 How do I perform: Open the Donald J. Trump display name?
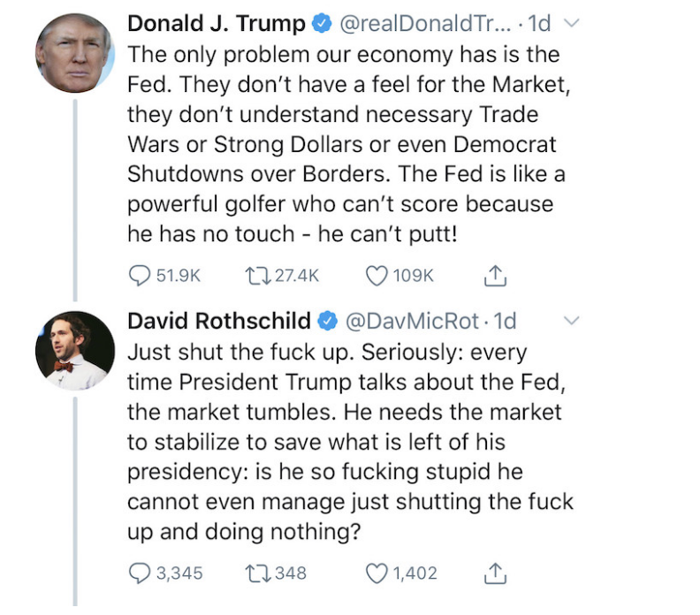[x=217, y=24]
